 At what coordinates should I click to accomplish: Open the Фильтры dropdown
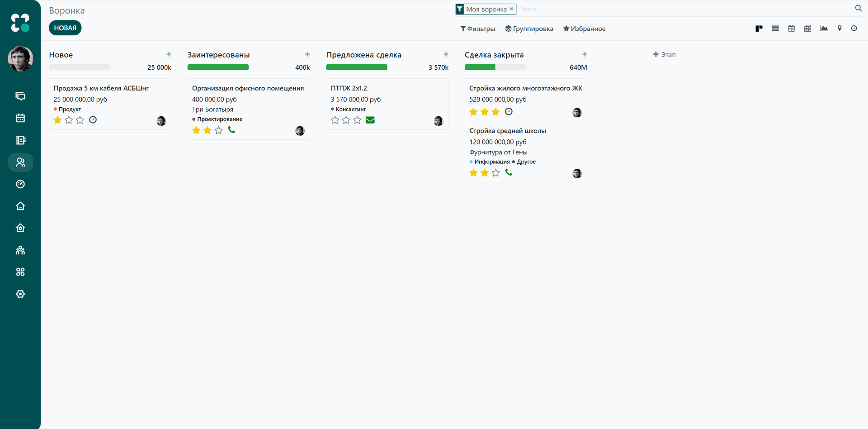click(478, 29)
